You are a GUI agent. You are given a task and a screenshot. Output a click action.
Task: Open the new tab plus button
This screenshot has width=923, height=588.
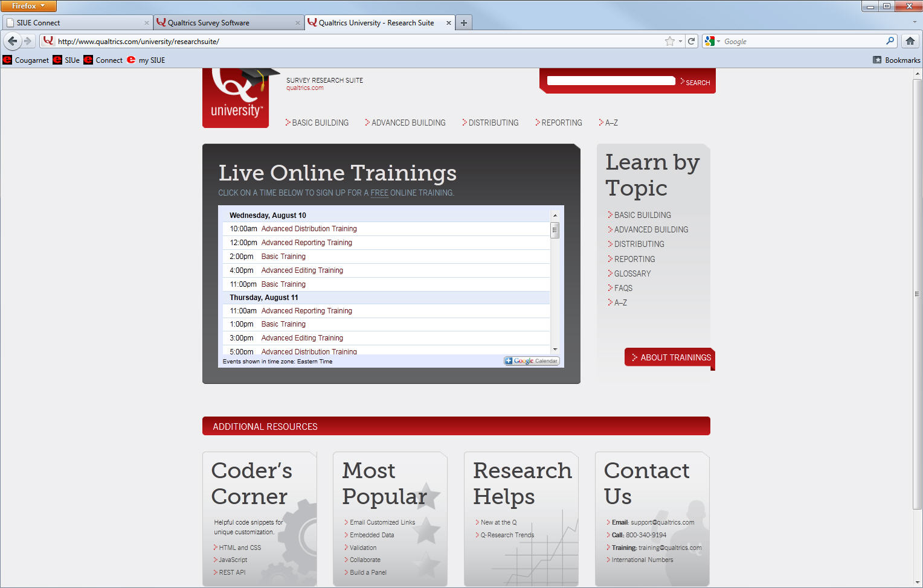coord(464,23)
